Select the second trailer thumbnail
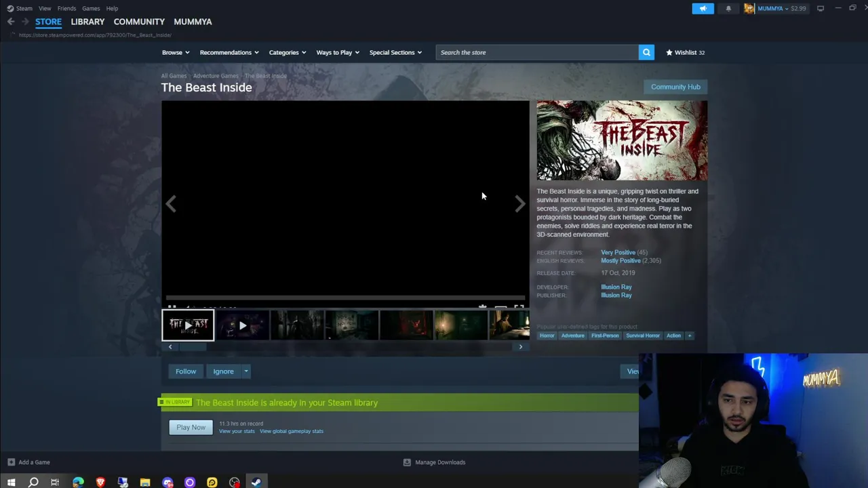The width and height of the screenshot is (868, 488). pos(243,325)
